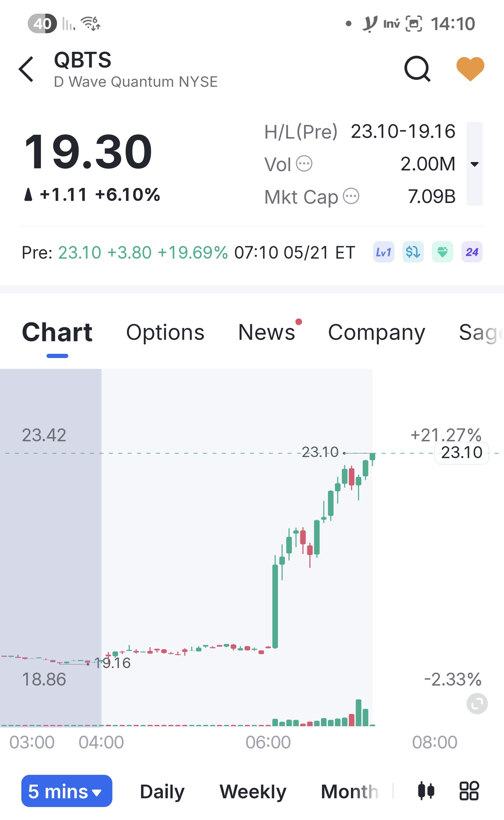Tap the fullscreen chart rotate button
The width and height of the screenshot is (504, 820).
(x=477, y=703)
